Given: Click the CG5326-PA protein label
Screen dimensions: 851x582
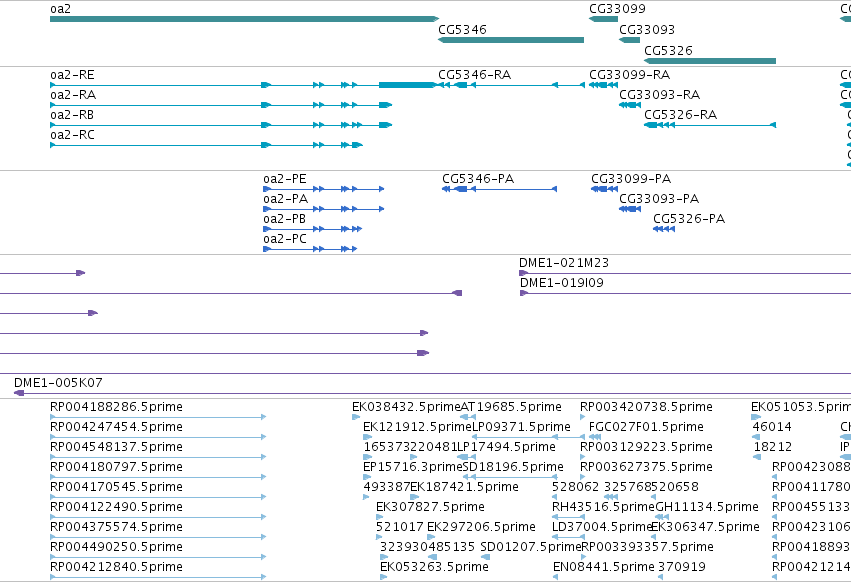Looking at the screenshot, I should [x=689, y=219].
